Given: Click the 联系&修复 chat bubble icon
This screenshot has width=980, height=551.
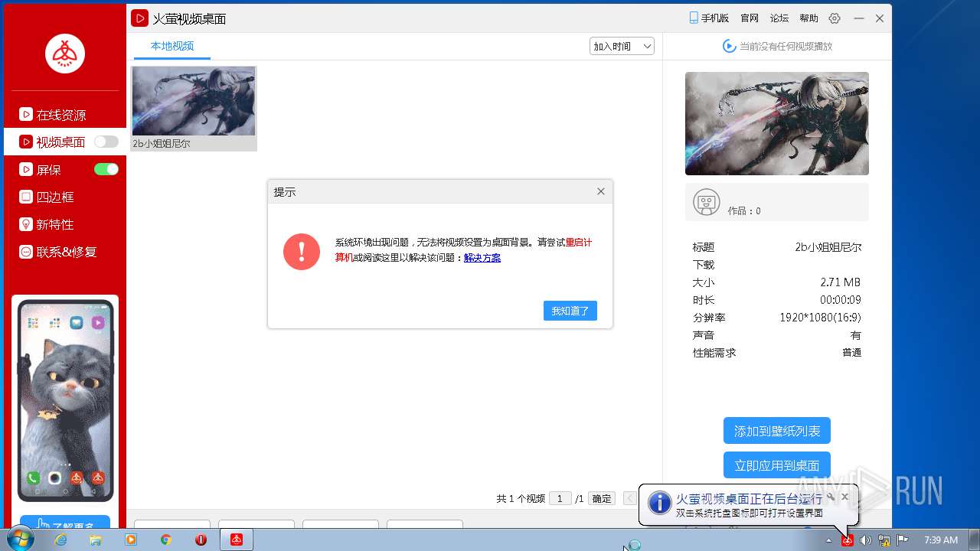Looking at the screenshot, I should click(26, 252).
